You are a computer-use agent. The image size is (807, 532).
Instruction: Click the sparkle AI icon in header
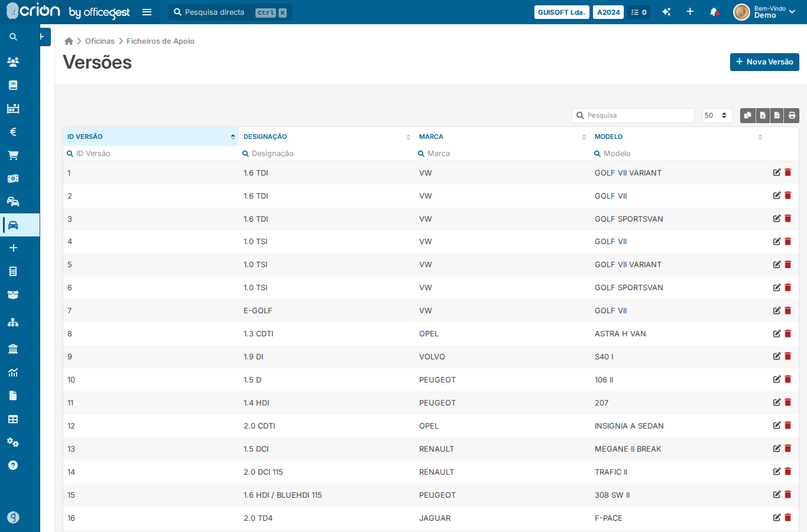click(666, 12)
